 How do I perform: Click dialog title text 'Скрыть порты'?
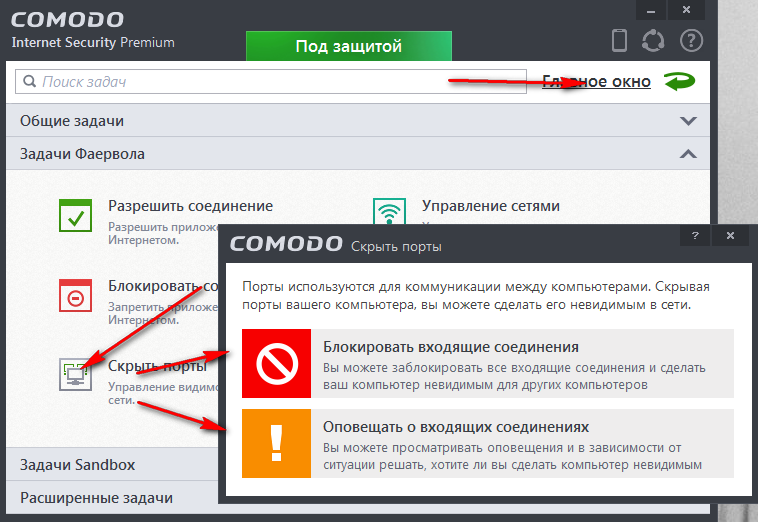(396, 246)
